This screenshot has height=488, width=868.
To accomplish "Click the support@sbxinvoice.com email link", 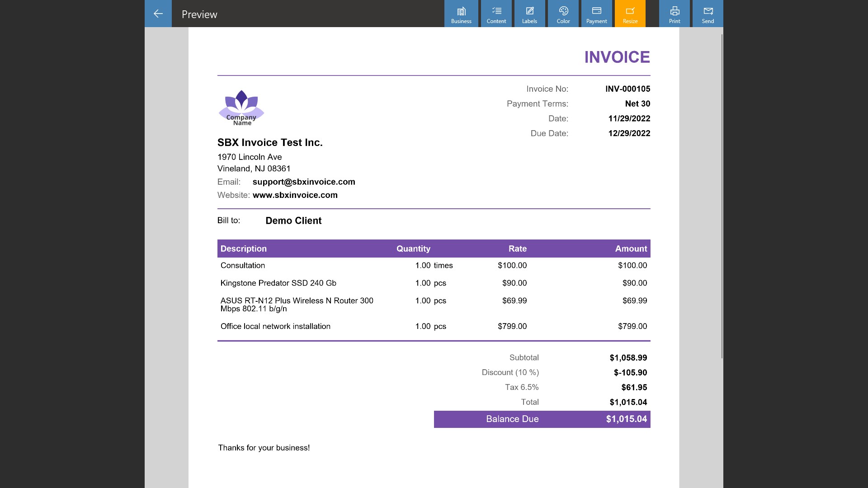I will 303,182.
